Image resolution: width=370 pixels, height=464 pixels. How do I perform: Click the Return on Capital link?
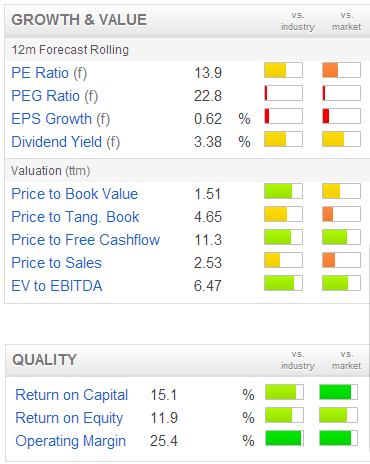[72, 395]
